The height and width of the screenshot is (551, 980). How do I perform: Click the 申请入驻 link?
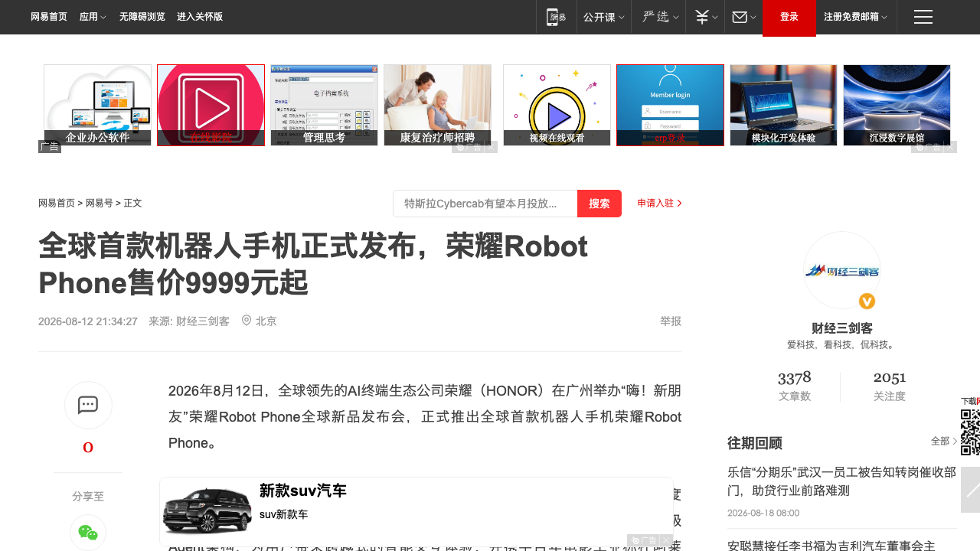659,204
